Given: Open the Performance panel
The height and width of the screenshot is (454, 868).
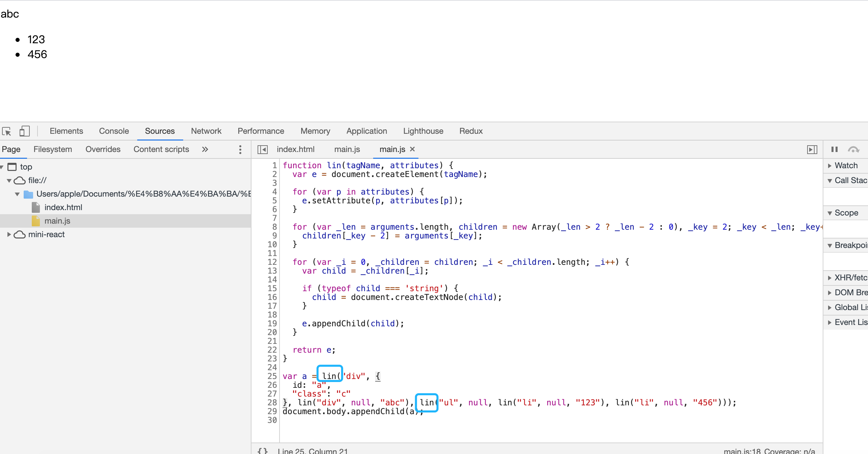Looking at the screenshot, I should [261, 131].
